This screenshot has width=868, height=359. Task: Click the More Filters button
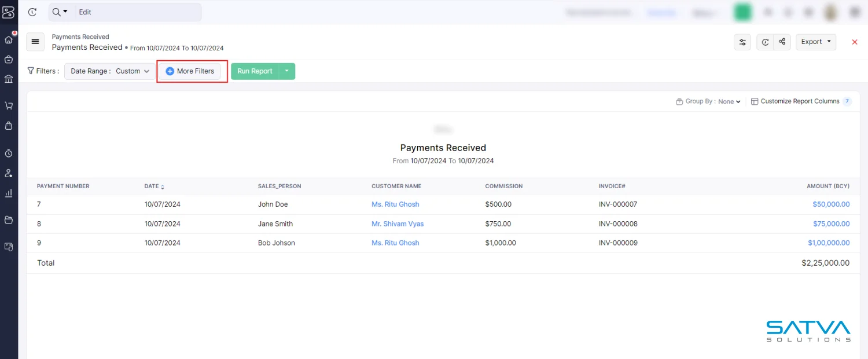click(x=190, y=71)
